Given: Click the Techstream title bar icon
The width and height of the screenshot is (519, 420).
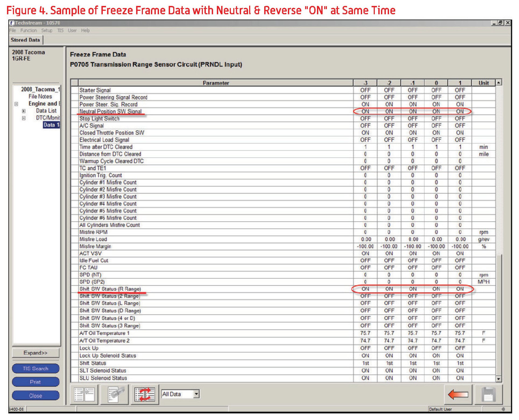Looking at the screenshot, I should pos(12,23).
